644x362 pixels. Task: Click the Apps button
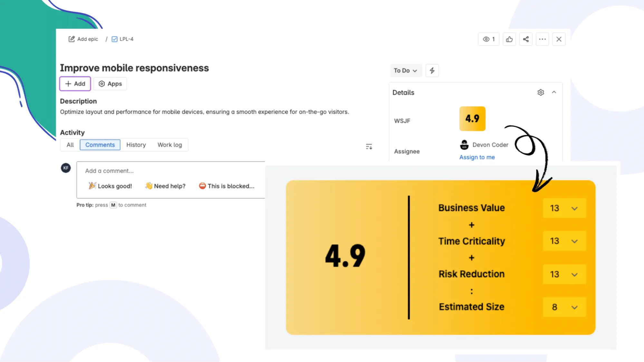click(x=110, y=84)
